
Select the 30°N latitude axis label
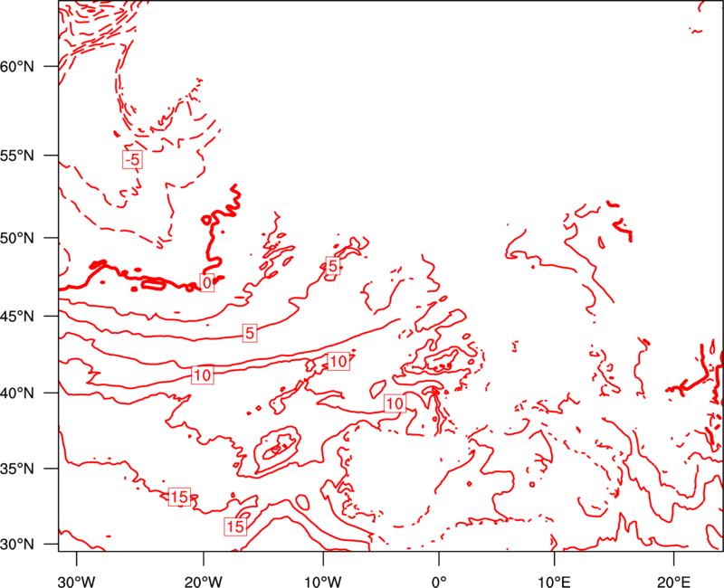pos(17,545)
